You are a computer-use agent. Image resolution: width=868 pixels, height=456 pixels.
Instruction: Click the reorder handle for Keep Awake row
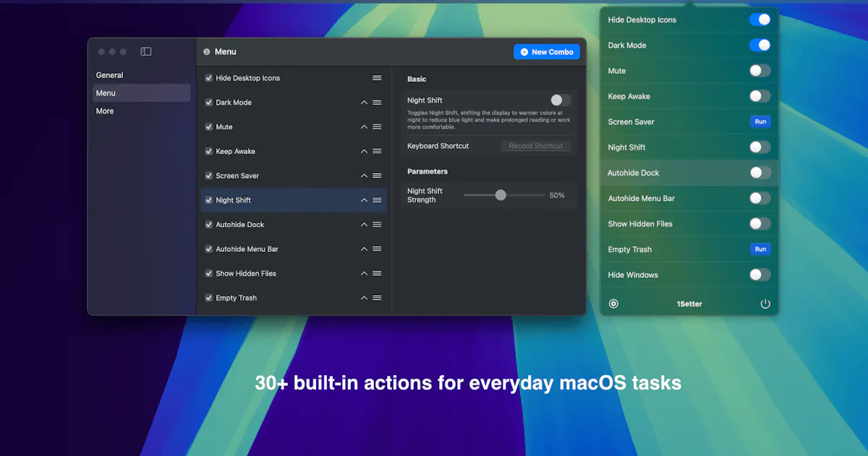pyautogui.click(x=377, y=151)
